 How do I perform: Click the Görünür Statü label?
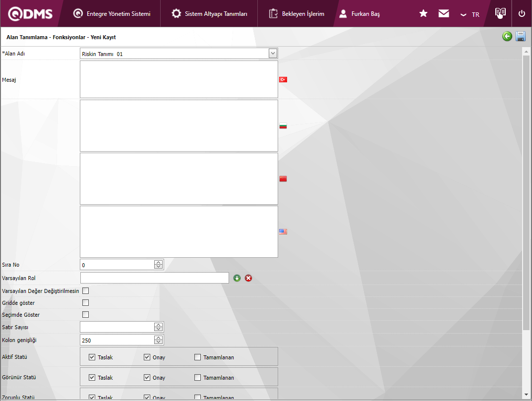[19, 377]
